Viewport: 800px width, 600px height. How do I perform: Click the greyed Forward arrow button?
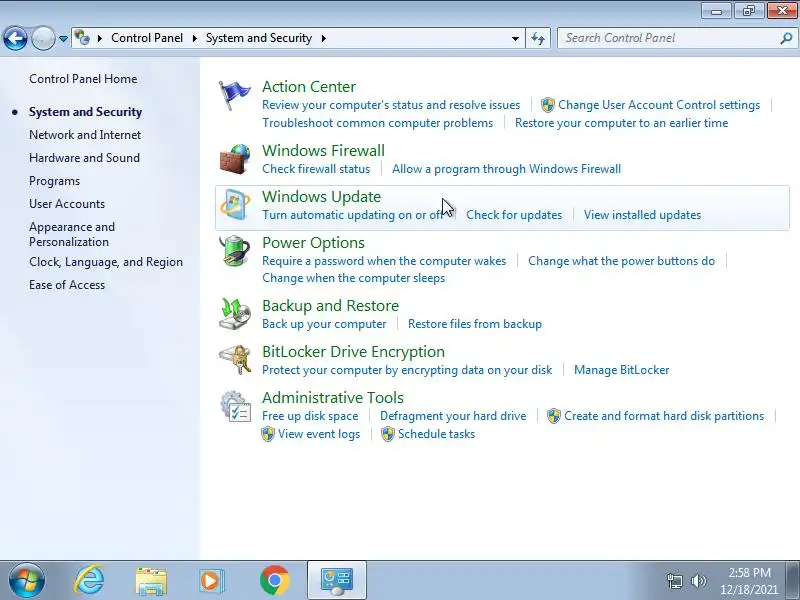43,38
